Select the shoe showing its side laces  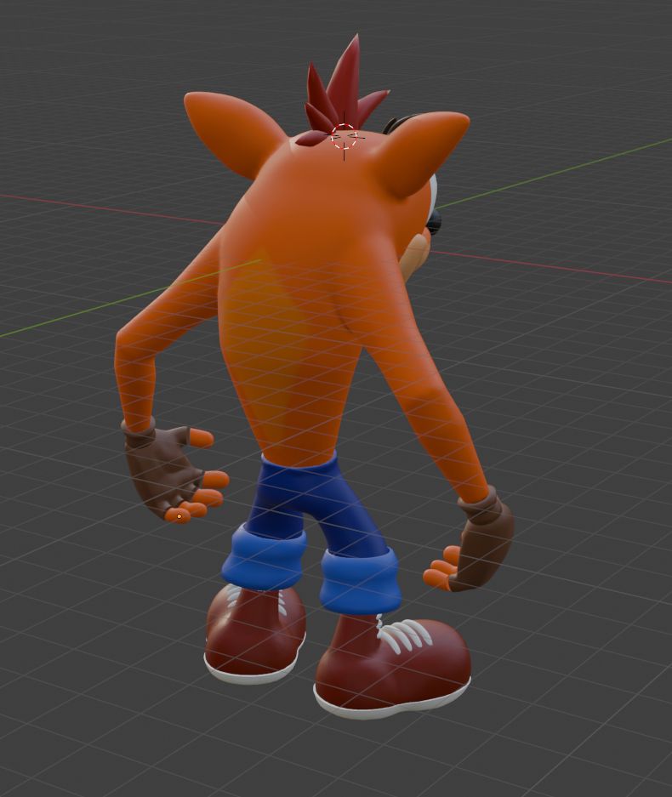pyautogui.click(x=392, y=667)
